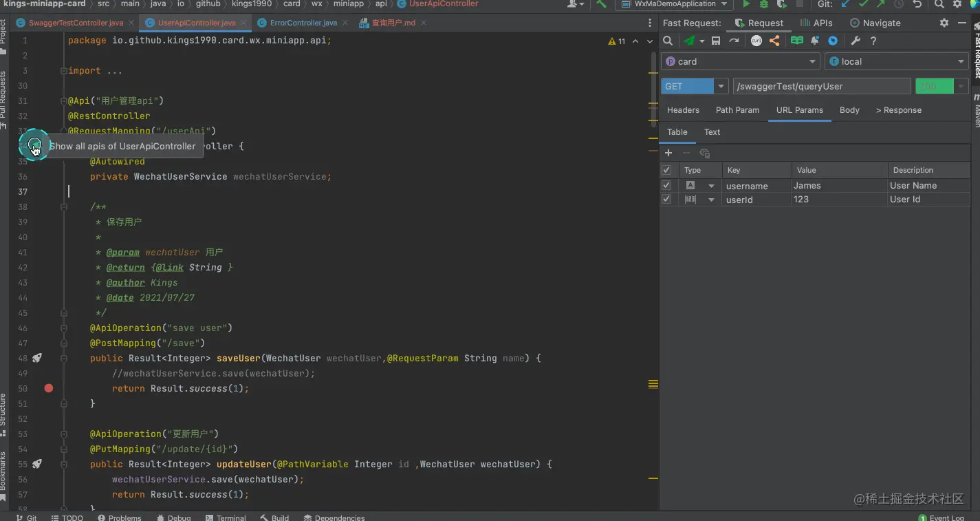Open the green API document book icon
This screenshot has width=980, height=521.
pos(796,41)
